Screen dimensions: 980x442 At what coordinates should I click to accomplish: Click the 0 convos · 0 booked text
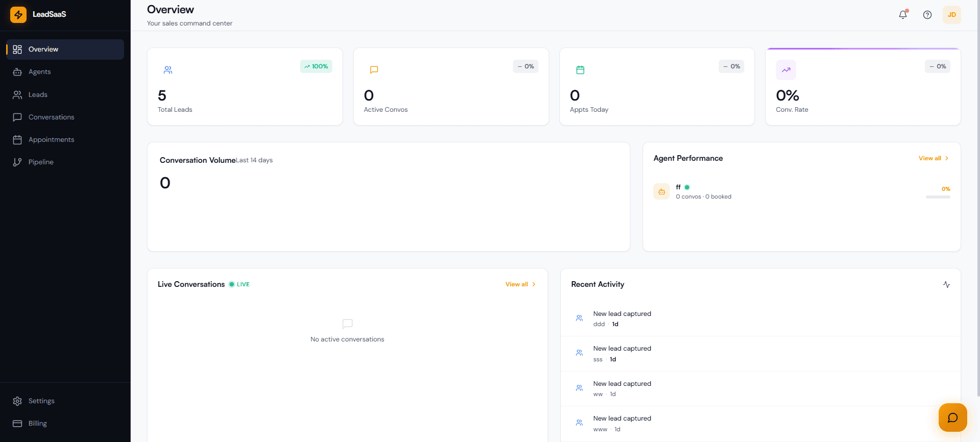point(703,197)
